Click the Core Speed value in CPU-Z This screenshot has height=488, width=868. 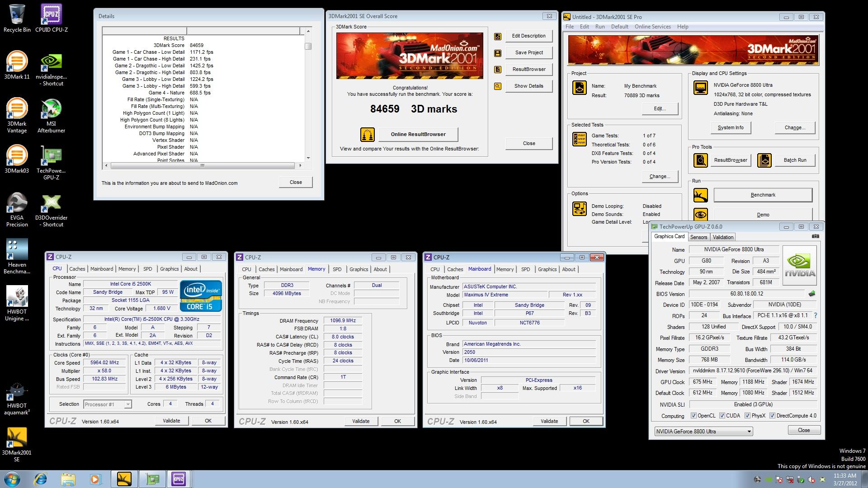[x=104, y=363]
